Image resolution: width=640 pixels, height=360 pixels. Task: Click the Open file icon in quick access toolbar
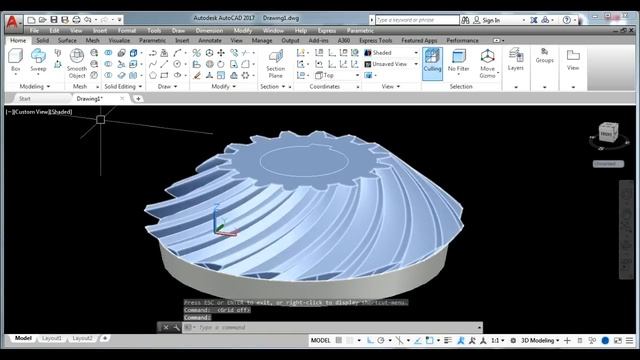pos(42,20)
